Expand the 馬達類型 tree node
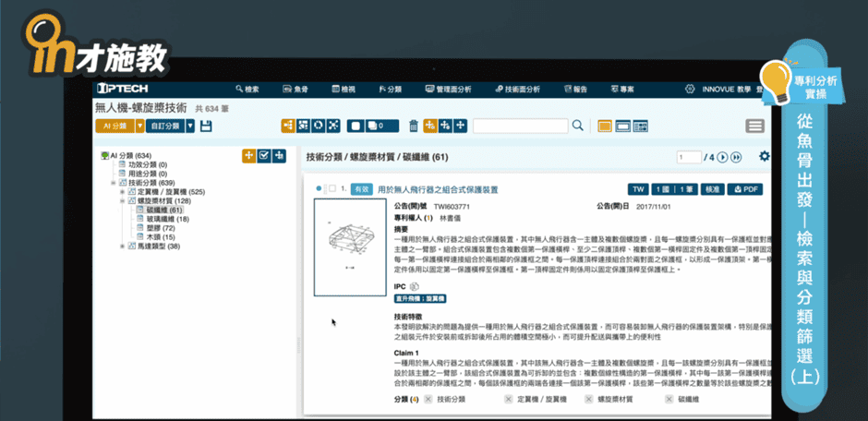This screenshot has width=868, height=421. tap(121, 247)
